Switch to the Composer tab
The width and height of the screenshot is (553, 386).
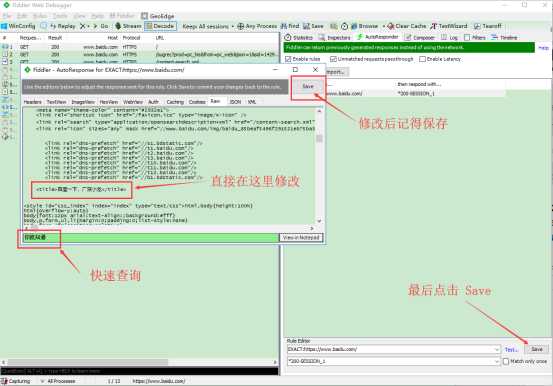[420, 37]
